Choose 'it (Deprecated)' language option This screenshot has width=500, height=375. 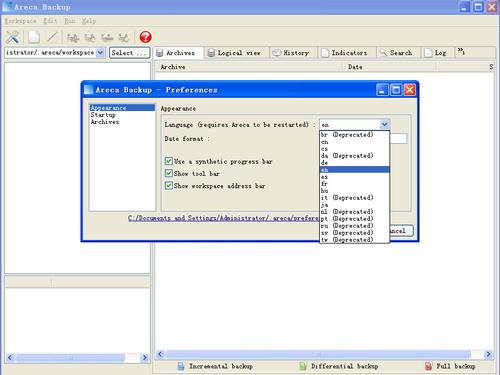coord(354,198)
